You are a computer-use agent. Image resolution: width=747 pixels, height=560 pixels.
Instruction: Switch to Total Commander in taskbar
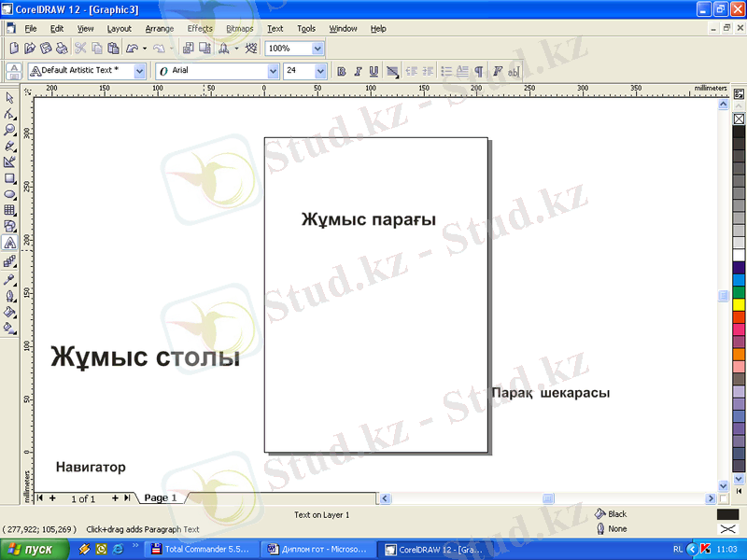click(201, 550)
